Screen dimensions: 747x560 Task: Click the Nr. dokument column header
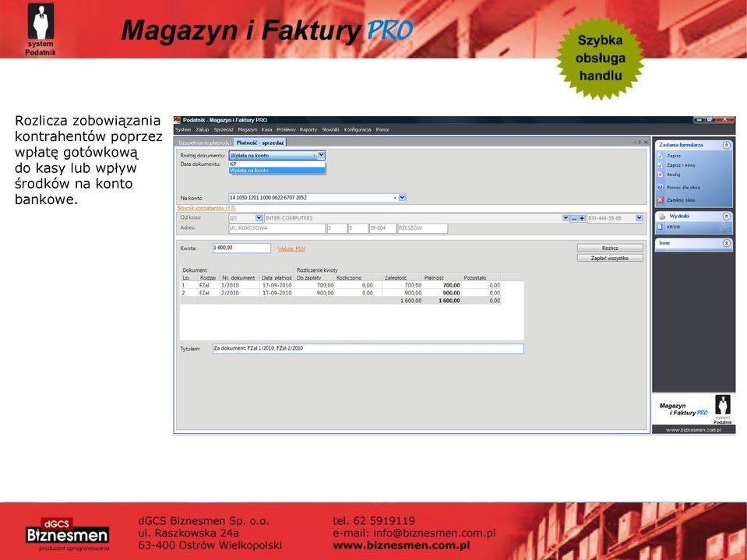point(239,277)
